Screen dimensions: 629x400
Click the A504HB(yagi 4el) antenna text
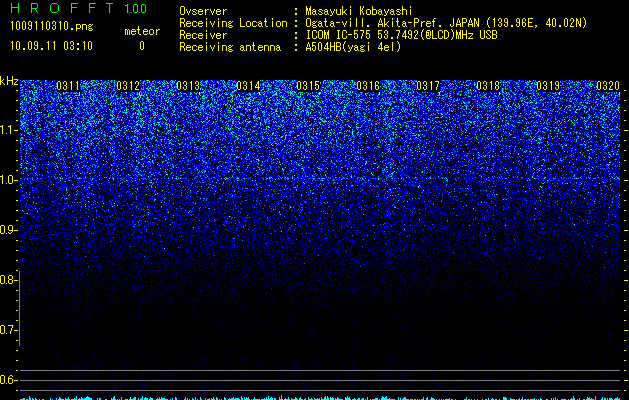point(353,47)
